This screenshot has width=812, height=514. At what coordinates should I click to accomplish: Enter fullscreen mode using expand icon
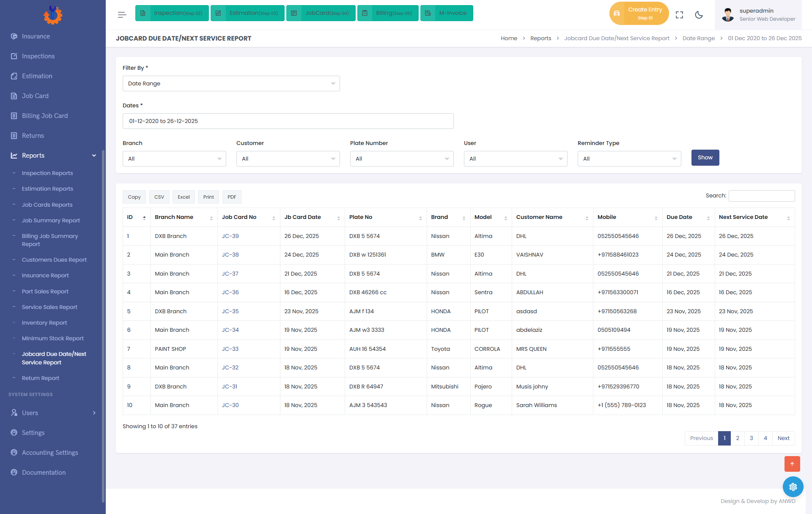[x=680, y=15]
